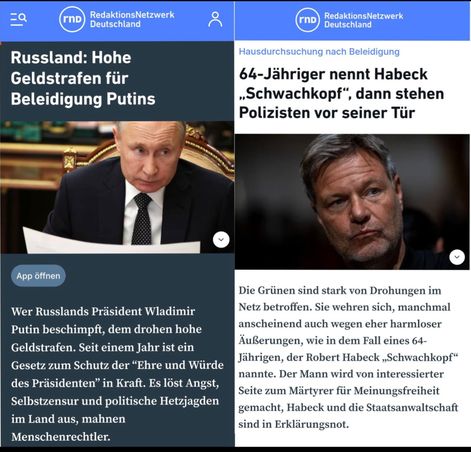Open headline '64-Jähriger nennt Habeck Schwachkopf'
Viewport: 471px width, 452px height.
341,93
